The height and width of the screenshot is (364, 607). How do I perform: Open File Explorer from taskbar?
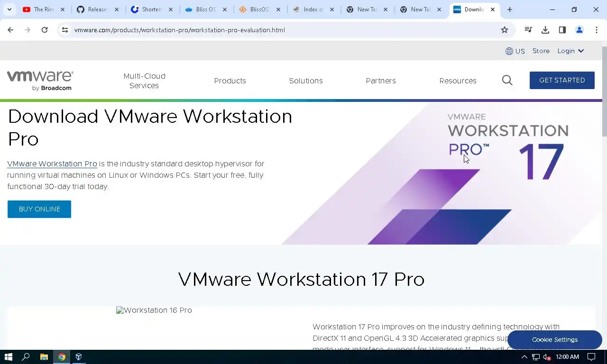click(44, 357)
